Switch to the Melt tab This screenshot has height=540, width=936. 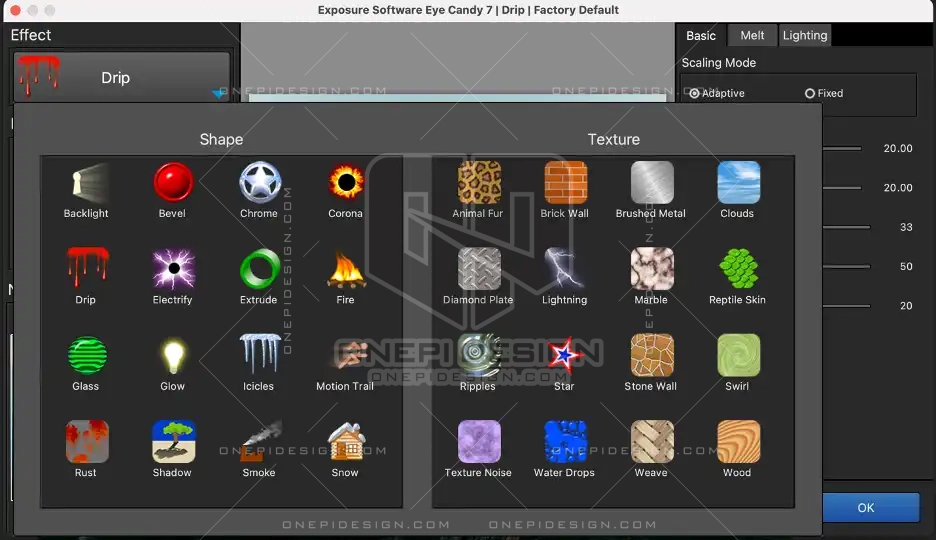pyautogui.click(x=752, y=35)
